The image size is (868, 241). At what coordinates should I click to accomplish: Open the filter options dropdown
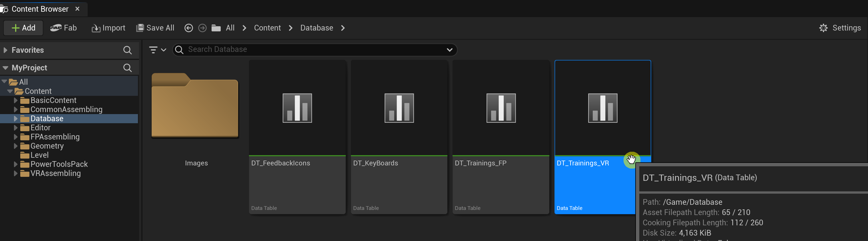(x=157, y=50)
